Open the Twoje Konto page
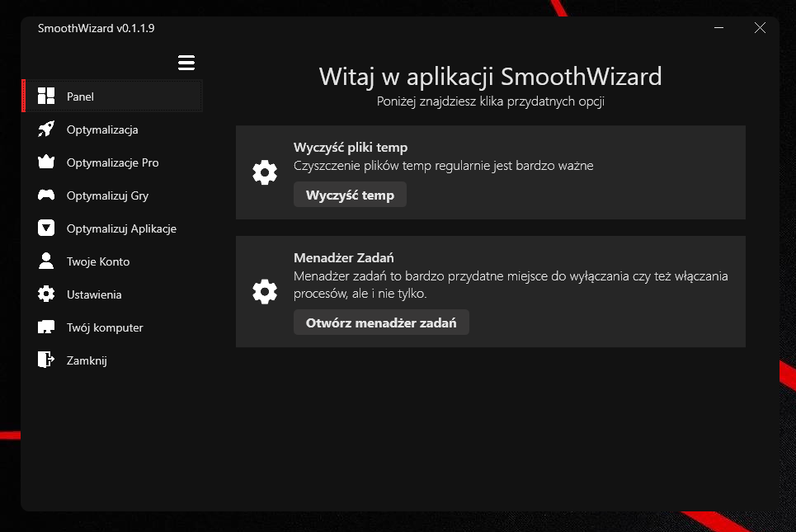 coord(113,261)
